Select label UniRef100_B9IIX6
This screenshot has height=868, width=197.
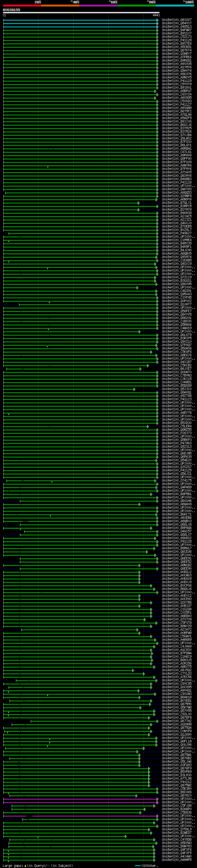pyautogui.click(x=177, y=121)
